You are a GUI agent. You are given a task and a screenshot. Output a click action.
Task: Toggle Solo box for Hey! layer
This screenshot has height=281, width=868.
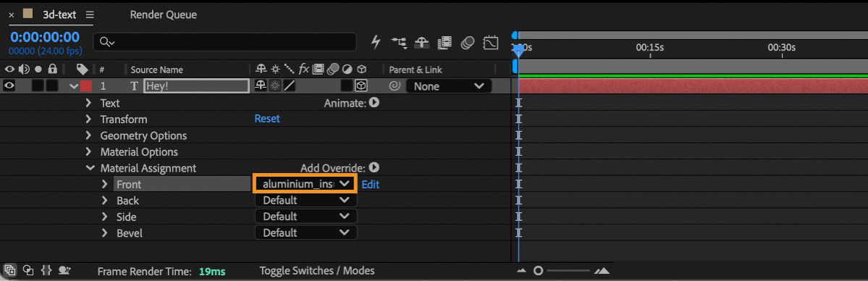[x=38, y=86]
